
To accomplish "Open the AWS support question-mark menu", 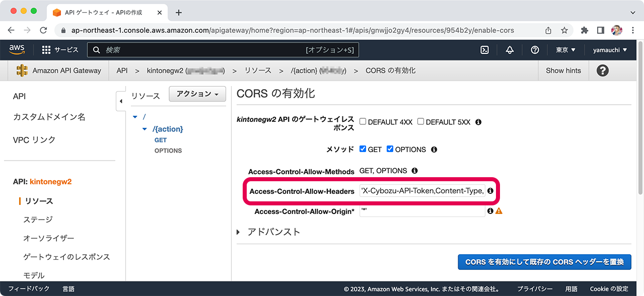I will coord(535,50).
